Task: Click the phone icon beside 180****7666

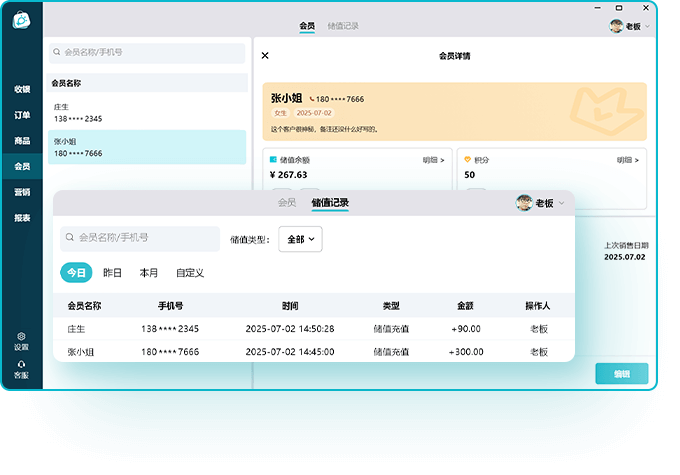Action: point(311,99)
